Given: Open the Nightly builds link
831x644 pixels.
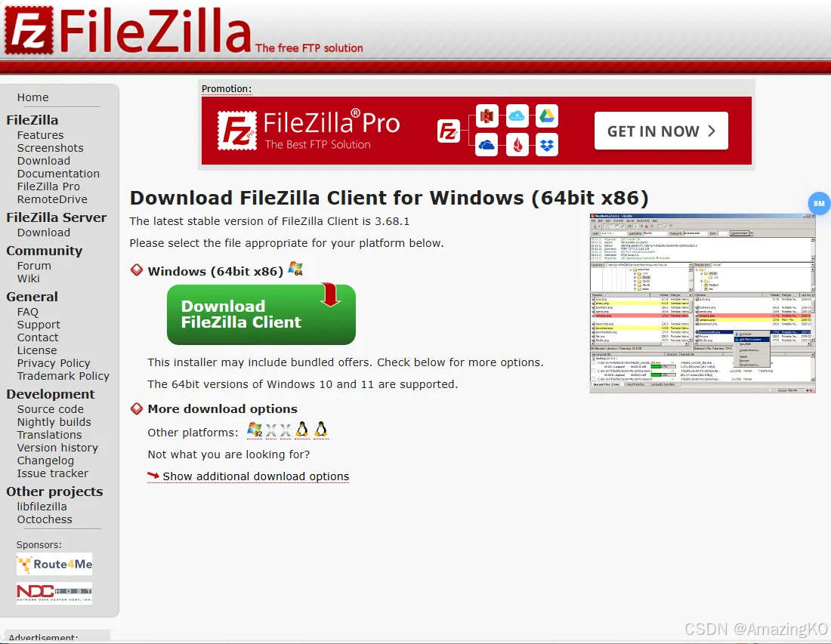Looking at the screenshot, I should (54, 422).
